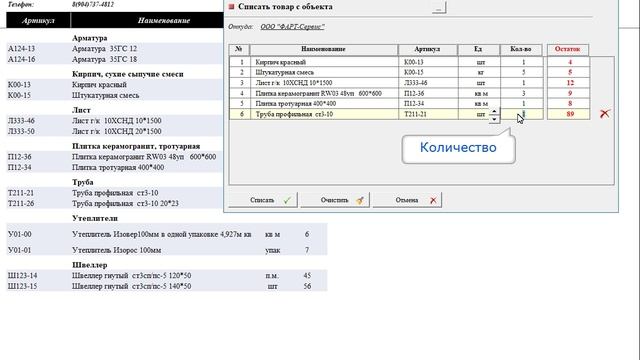This screenshot has width=640, height=360.
Task: Select article Л333-50 in background list
Action: pos(21,131)
